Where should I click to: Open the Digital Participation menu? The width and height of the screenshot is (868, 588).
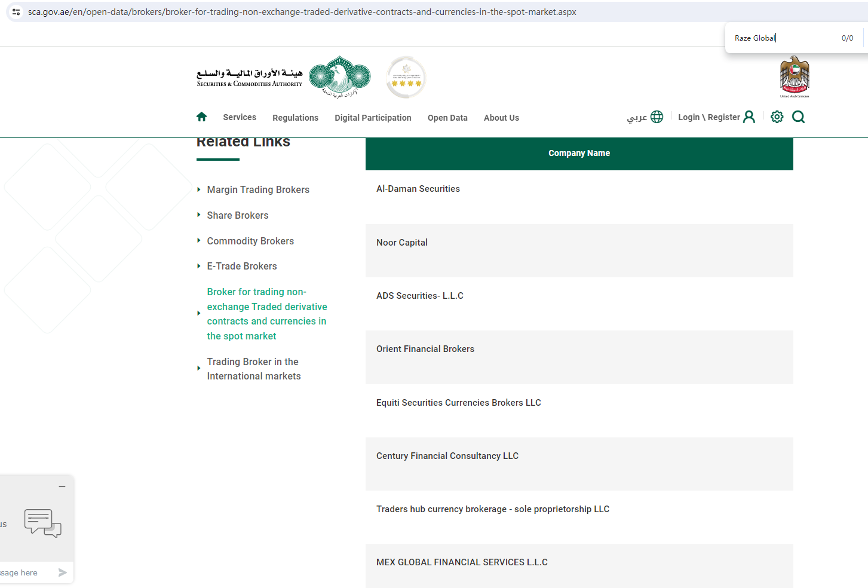click(x=373, y=118)
